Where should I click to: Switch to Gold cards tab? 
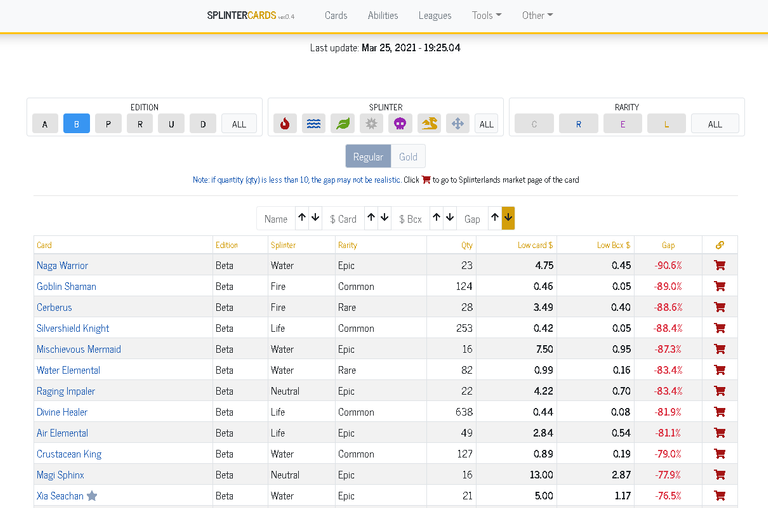pyautogui.click(x=408, y=156)
